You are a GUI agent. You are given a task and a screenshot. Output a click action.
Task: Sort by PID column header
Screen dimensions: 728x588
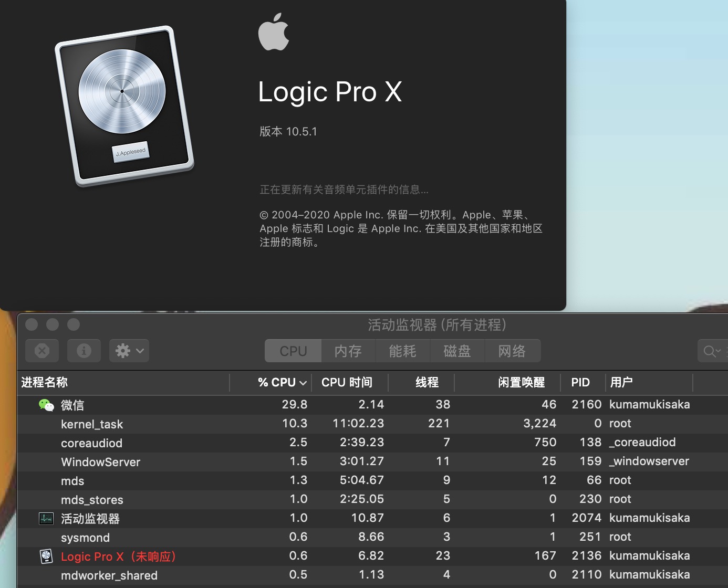coord(580,383)
